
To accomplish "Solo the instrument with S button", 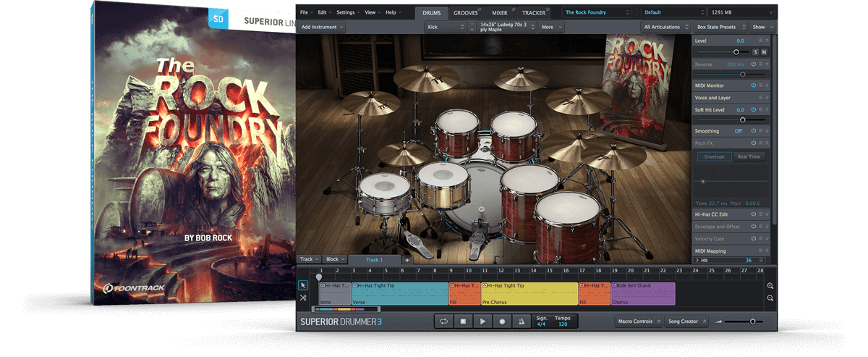I will 755,52.
